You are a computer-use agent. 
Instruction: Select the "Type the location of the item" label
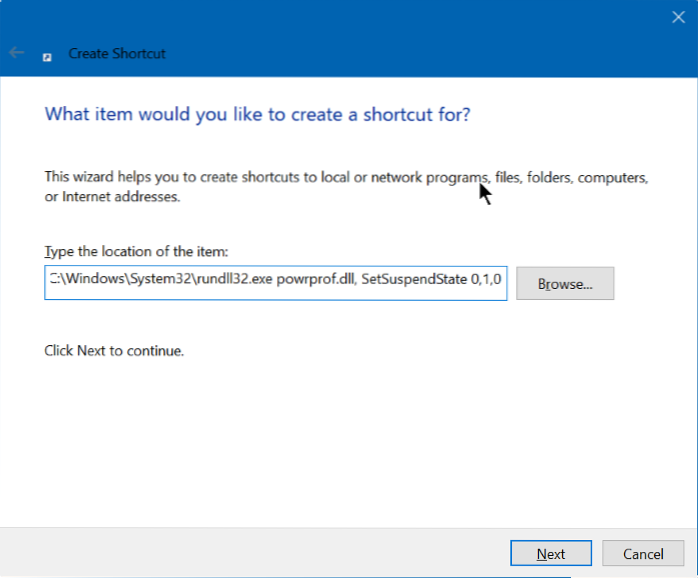coord(137,251)
